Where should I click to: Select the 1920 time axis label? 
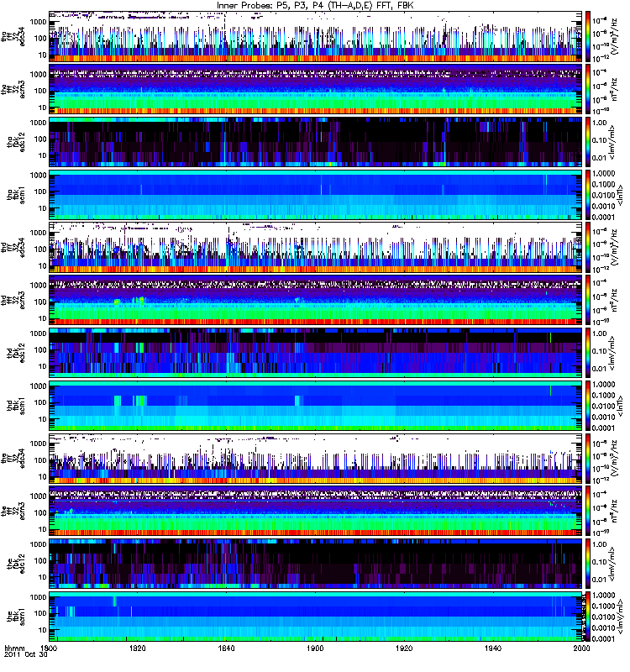pyautogui.click(x=404, y=648)
